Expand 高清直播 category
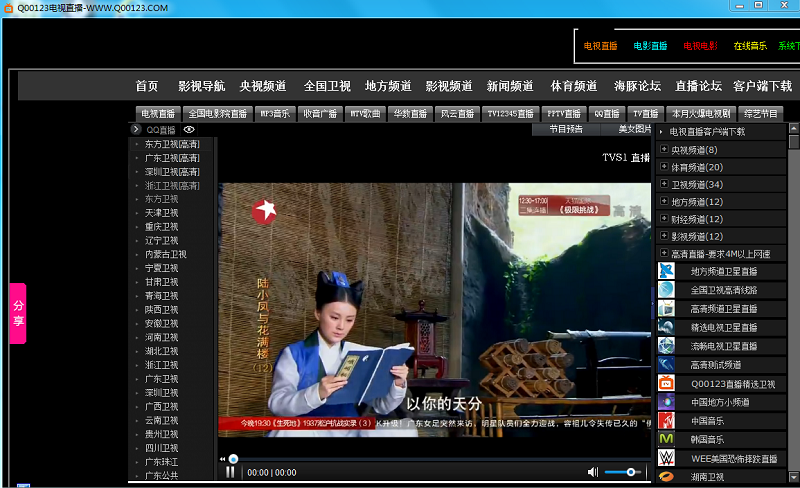Viewport: 800px width, 488px height. tap(664, 253)
